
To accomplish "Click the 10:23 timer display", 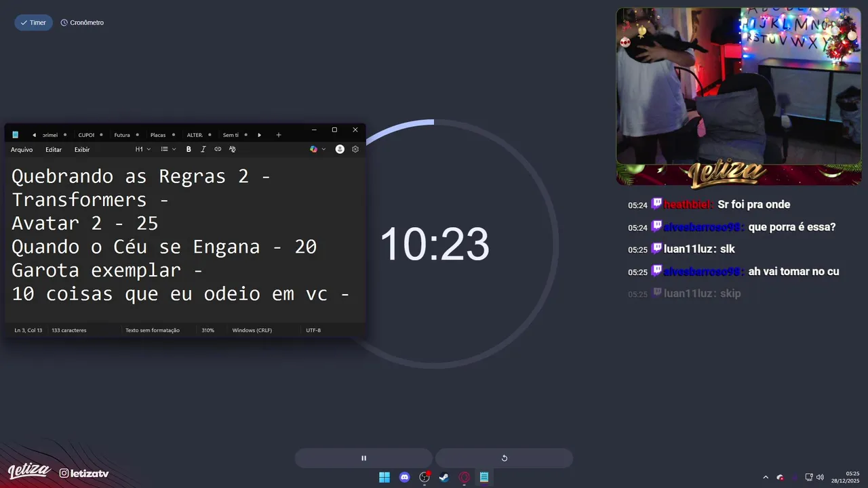I will (434, 244).
